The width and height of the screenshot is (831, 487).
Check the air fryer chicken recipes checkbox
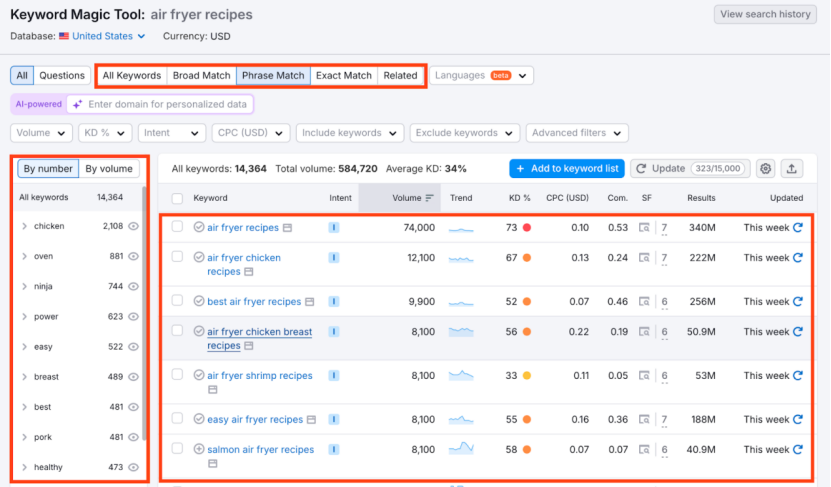[177, 258]
